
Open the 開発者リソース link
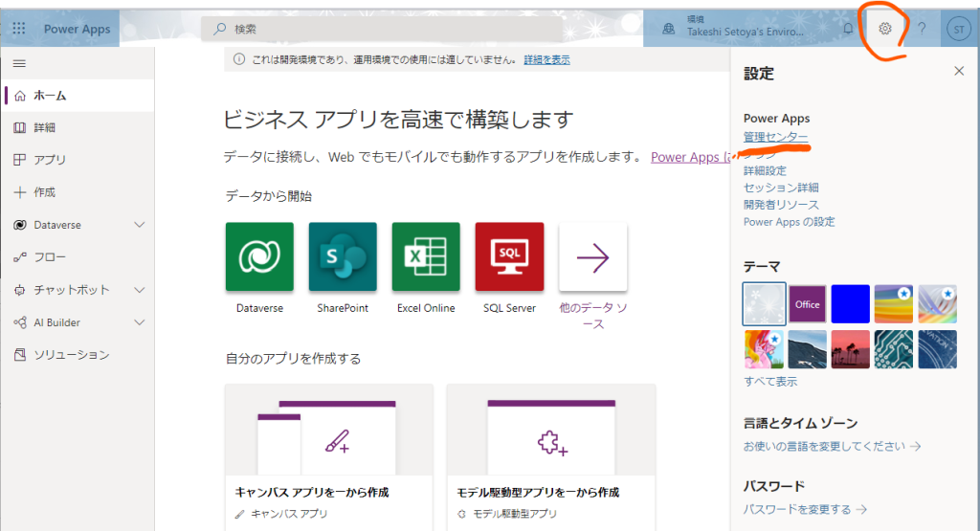[781, 205]
